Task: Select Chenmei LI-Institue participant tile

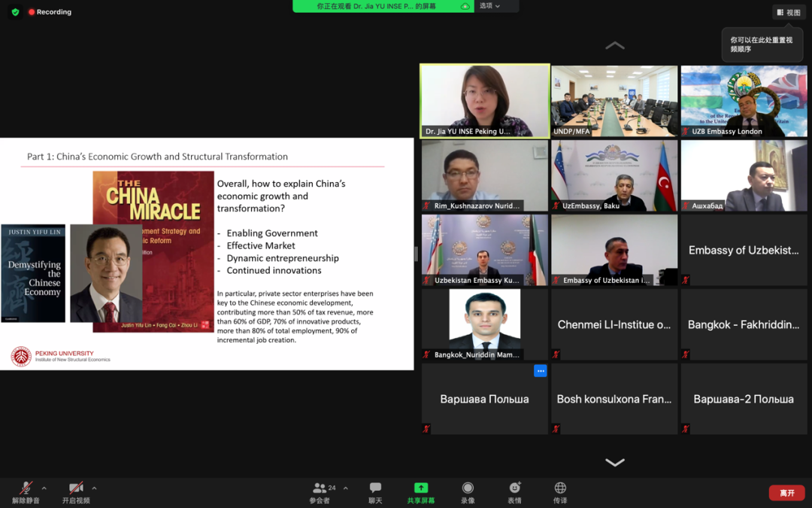Action: click(614, 324)
